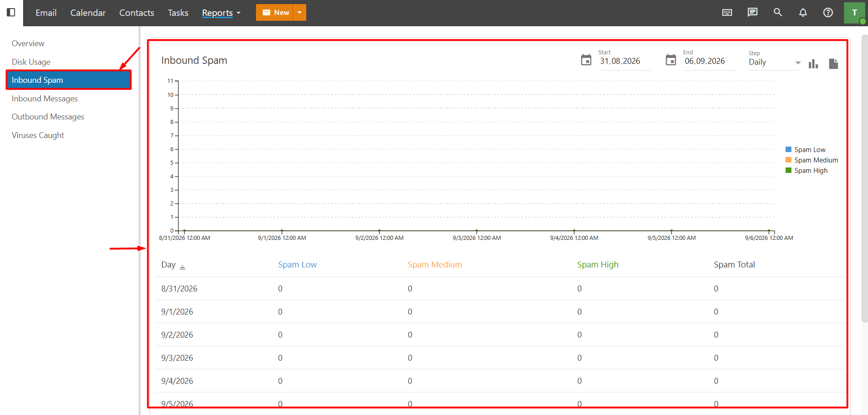
Task: Open the Outbound Messages report
Action: click(x=48, y=117)
